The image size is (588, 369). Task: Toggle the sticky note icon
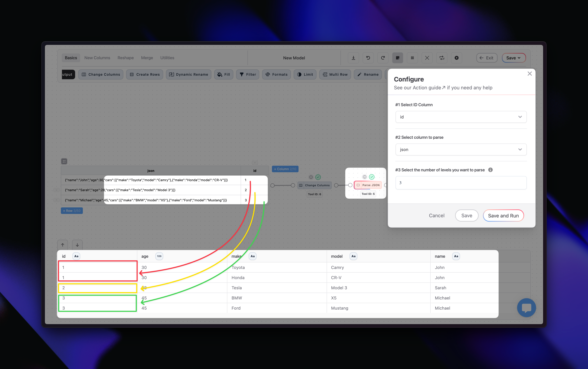click(397, 58)
